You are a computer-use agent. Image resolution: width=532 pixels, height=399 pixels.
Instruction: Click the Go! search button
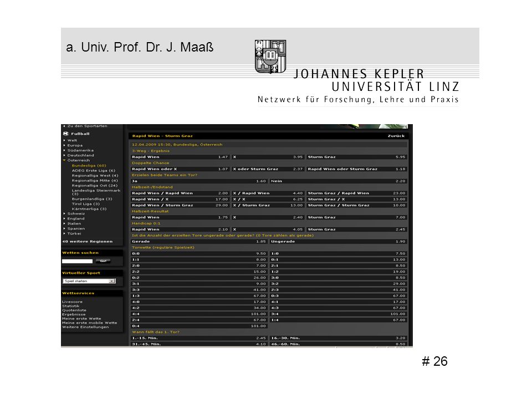click(103, 261)
